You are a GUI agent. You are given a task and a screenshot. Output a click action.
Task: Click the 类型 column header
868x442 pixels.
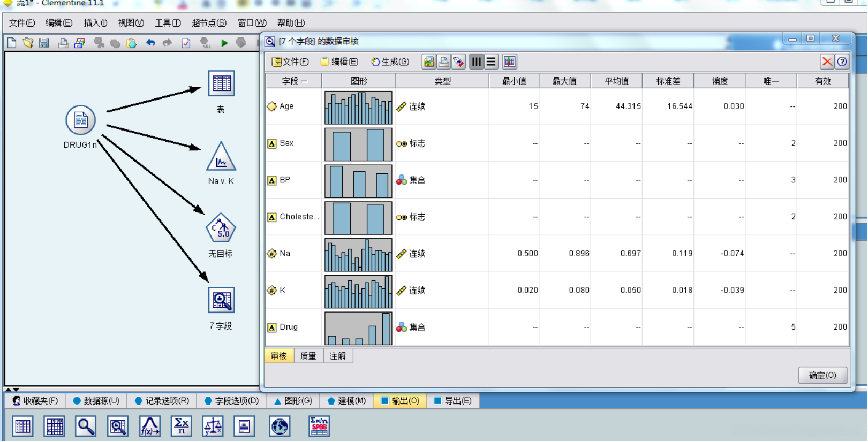[442, 81]
